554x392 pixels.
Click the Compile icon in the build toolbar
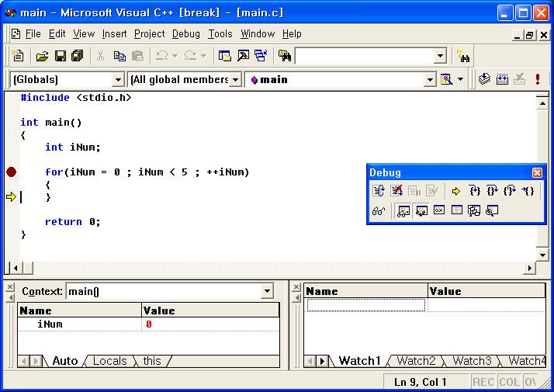pos(484,79)
